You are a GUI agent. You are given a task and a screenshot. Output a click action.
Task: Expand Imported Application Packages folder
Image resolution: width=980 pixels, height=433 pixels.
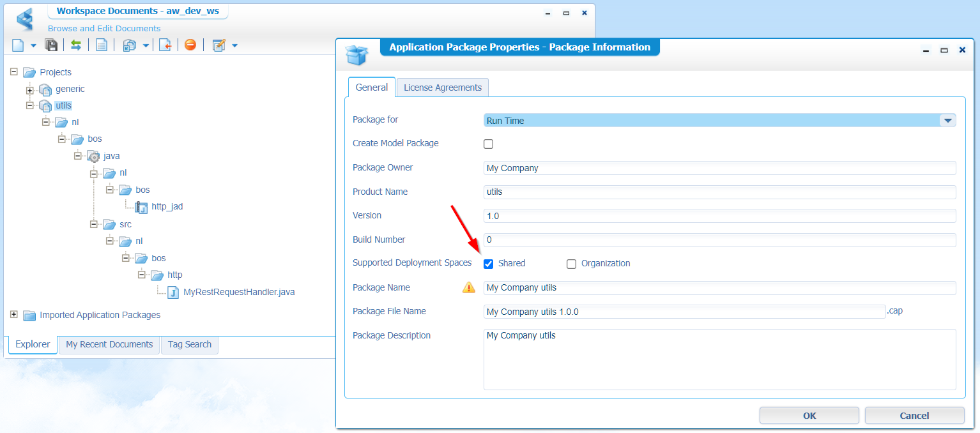pos(14,315)
